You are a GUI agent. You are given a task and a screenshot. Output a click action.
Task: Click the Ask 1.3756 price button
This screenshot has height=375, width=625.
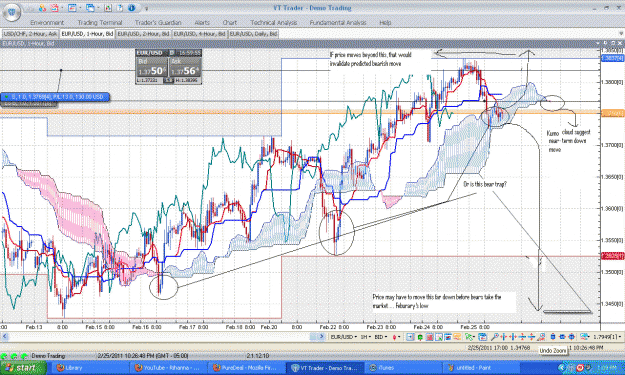[x=185, y=67]
